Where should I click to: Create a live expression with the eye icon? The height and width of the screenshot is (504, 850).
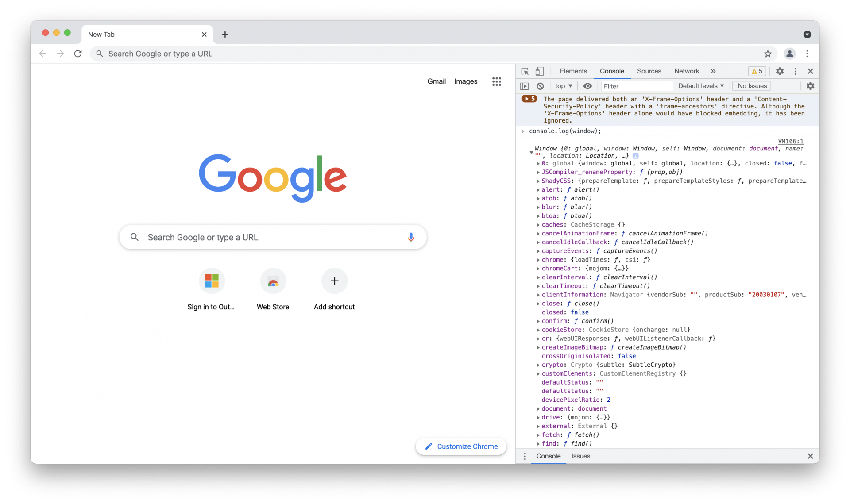(x=588, y=86)
